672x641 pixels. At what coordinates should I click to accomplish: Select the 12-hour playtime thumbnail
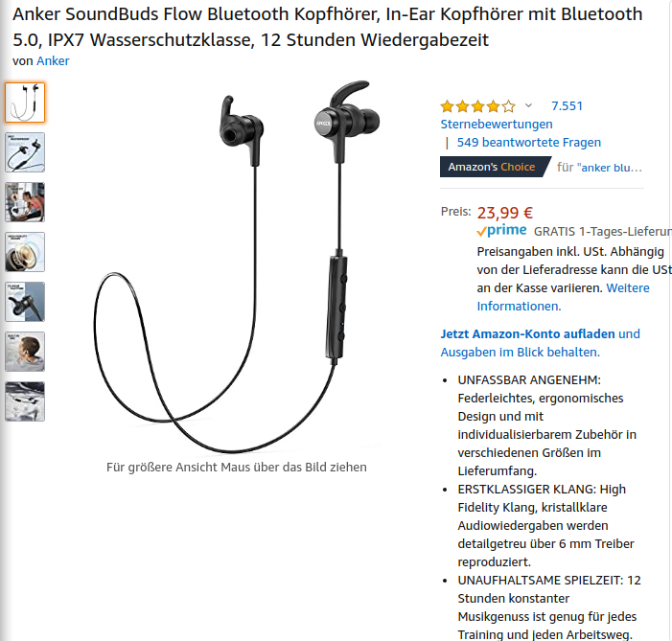[x=25, y=302]
